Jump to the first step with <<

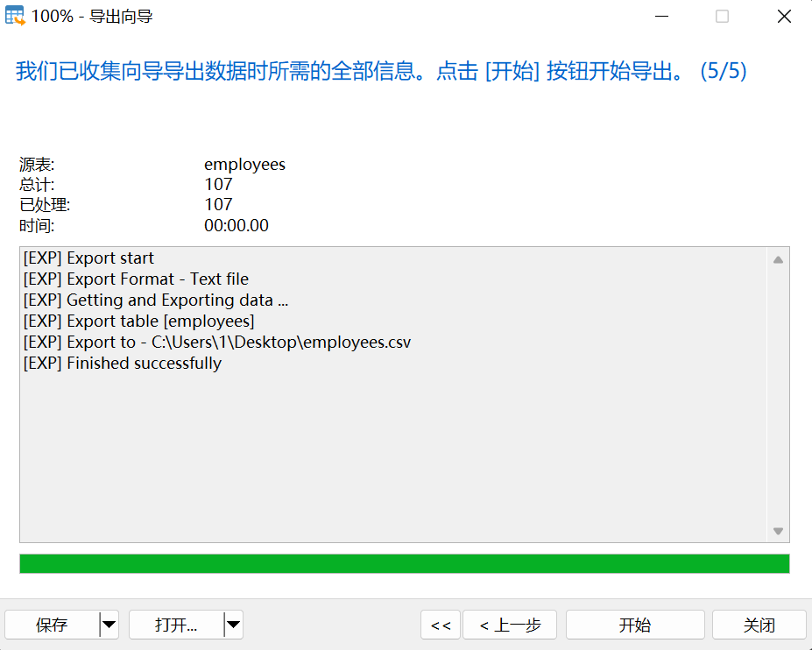pyautogui.click(x=440, y=625)
